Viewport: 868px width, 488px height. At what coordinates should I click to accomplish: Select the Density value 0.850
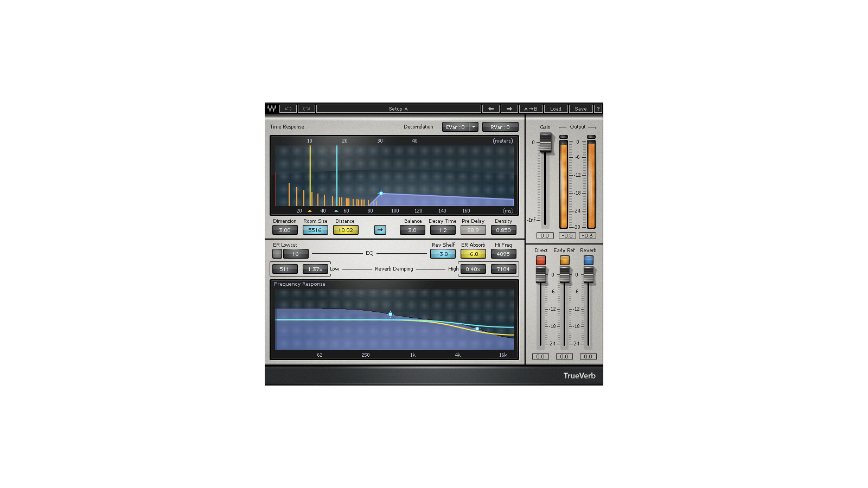coord(503,230)
